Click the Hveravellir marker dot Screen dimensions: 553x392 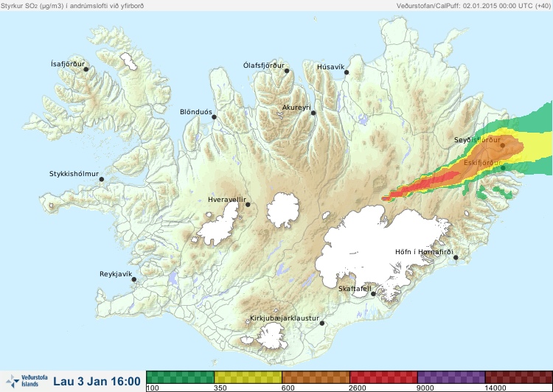248,204
